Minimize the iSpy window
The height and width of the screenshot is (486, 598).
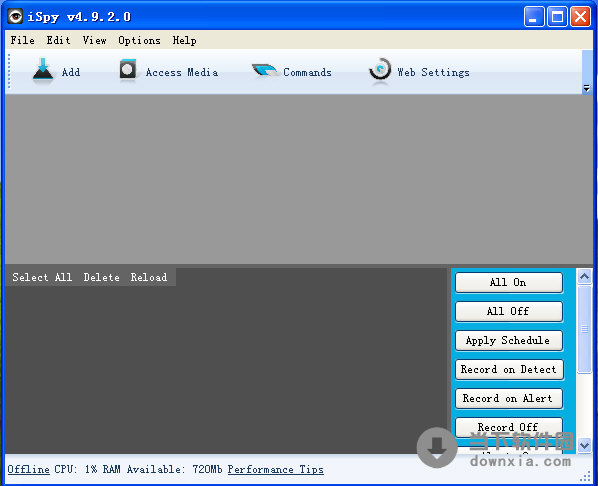click(x=534, y=17)
